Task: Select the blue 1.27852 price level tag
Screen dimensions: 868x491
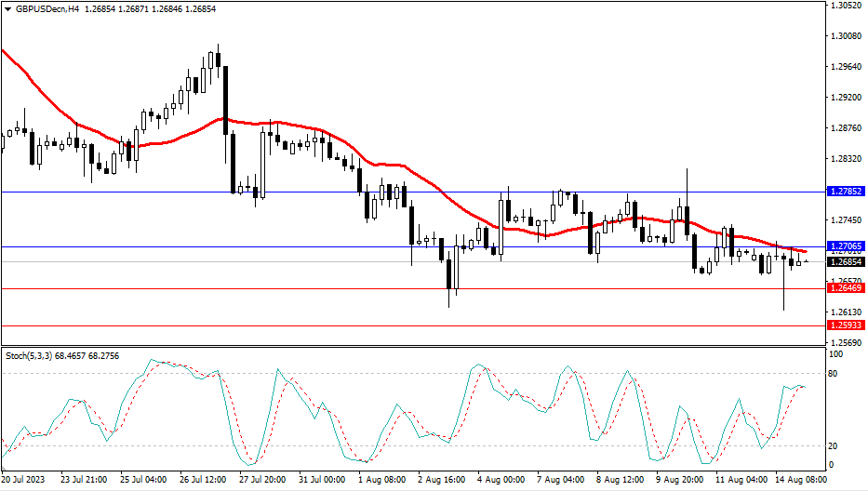Action: [846, 192]
